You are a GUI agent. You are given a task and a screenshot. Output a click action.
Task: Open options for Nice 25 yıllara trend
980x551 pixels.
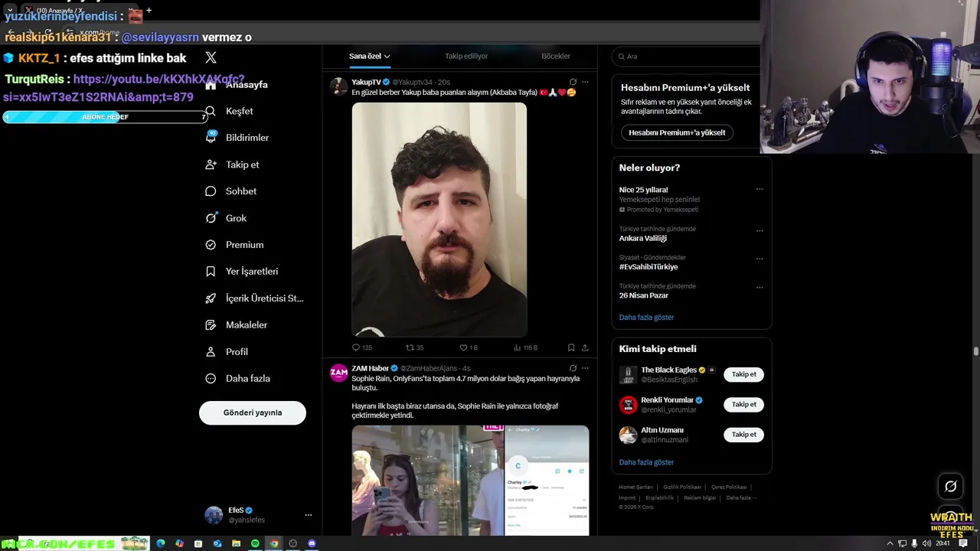tap(759, 189)
